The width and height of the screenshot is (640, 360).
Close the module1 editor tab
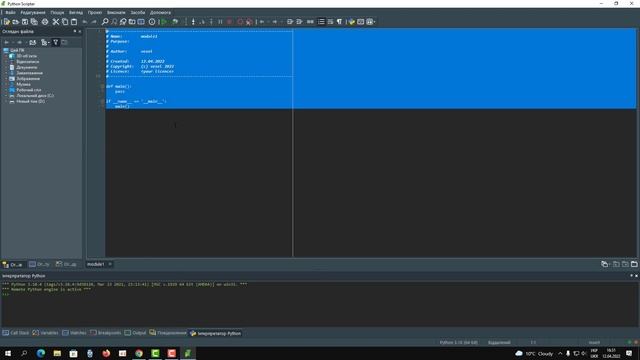tap(110, 264)
